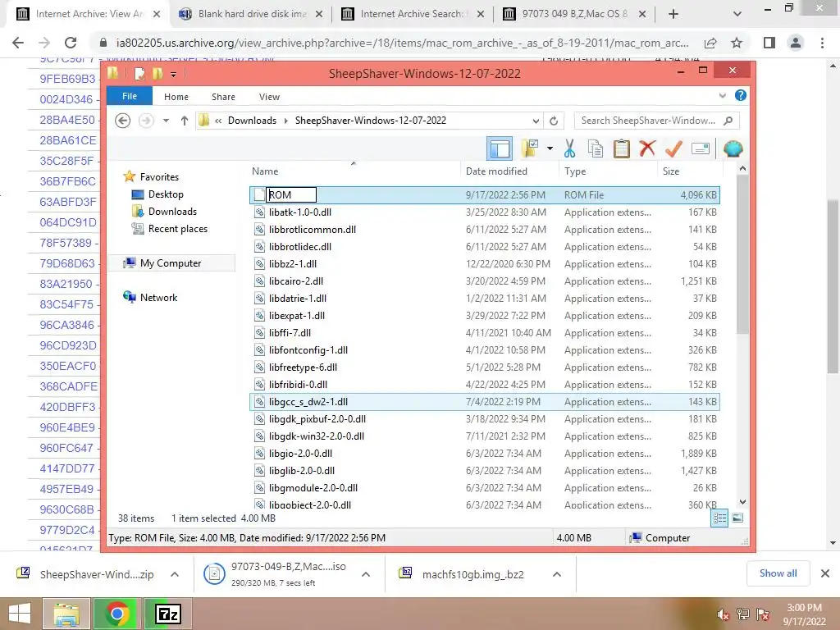Click the Cut scissors toolbar icon
The height and width of the screenshot is (630, 840).
coord(569,149)
